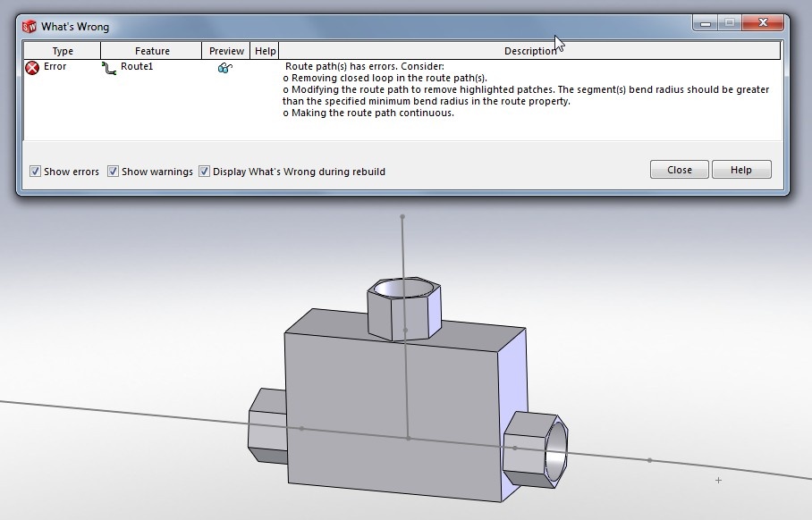Toggle the Show errors checkbox

coord(35,172)
